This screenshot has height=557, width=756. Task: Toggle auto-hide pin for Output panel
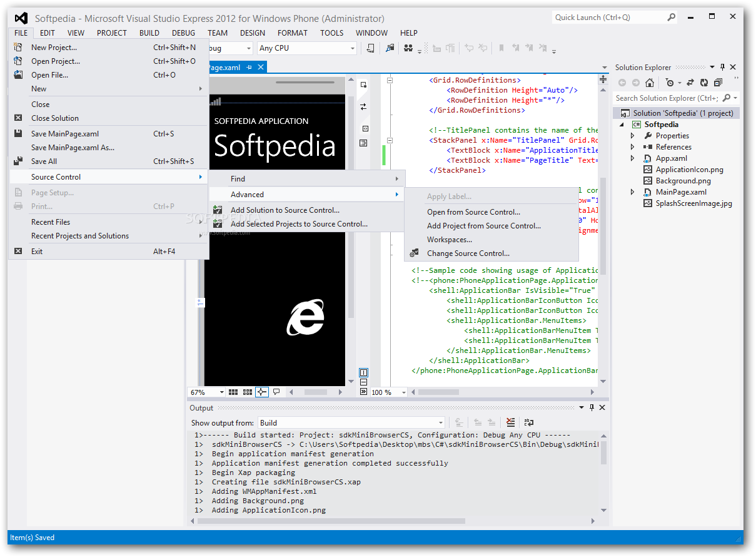tap(592, 407)
